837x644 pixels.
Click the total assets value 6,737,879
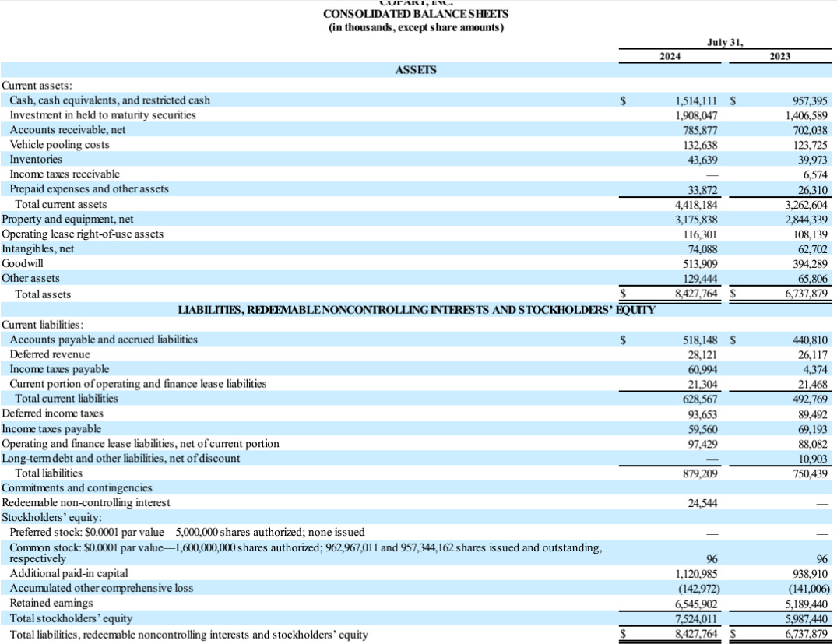point(806,294)
